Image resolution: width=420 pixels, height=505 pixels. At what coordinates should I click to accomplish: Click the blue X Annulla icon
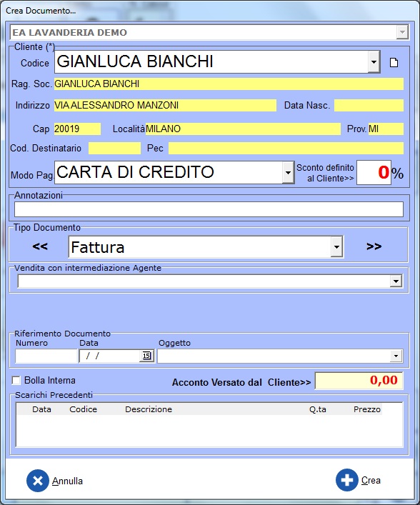pos(38,481)
